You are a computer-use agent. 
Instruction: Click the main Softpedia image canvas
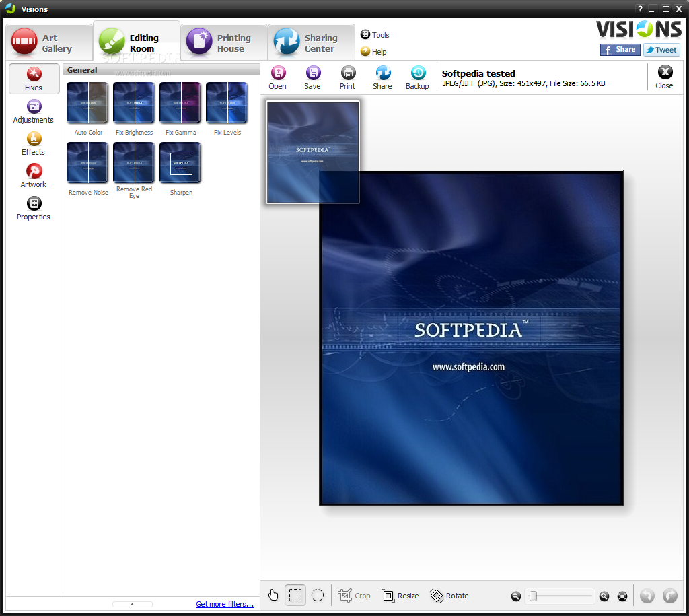pyautogui.click(x=471, y=338)
